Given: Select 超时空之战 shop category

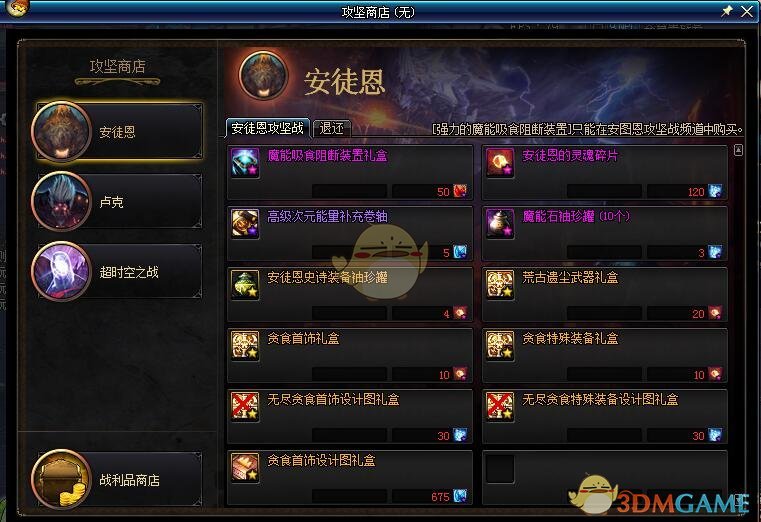Looking at the screenshot, I should pyautogui.click(x=117, y=272).
